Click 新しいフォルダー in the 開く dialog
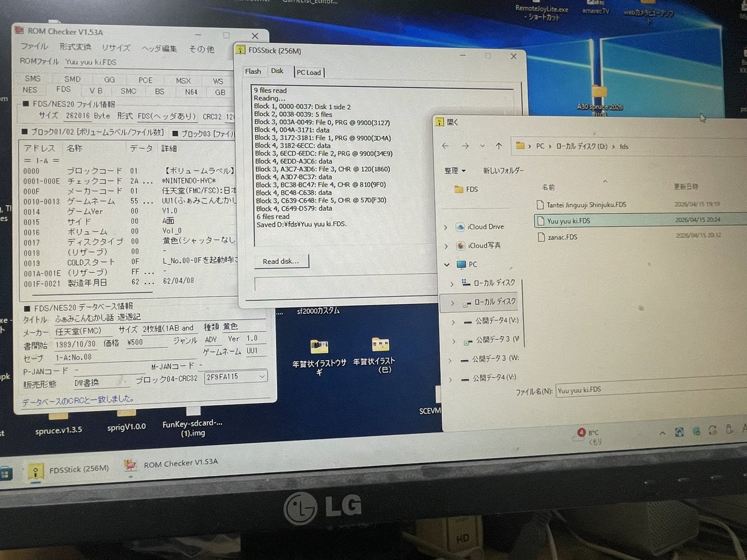 (x=504, y=170)
